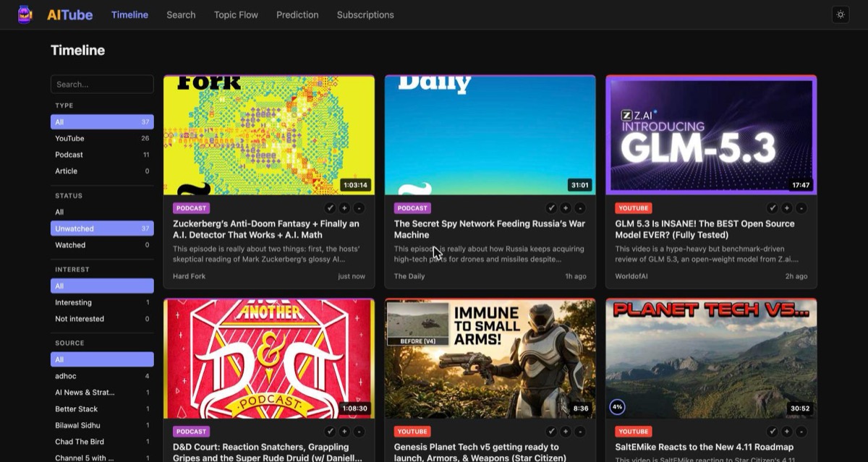Click plus on The Secret Spy Network card
Screen dimensions: 868x462
pos(566,208)
